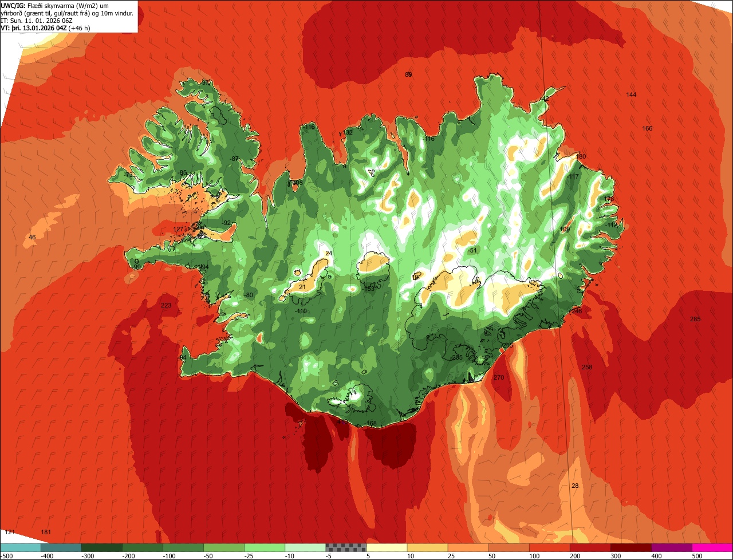
Task: Click the magenta legend swatch above 500
Action: click(713, 547)
